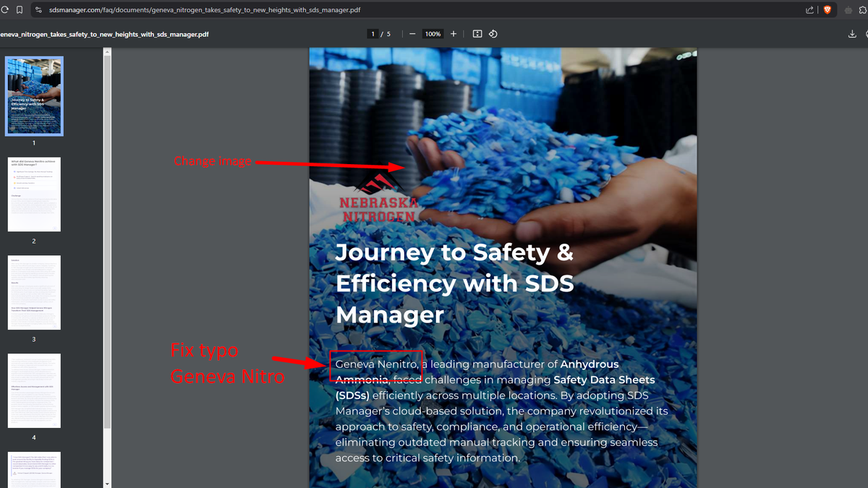Click the extensions icon in browser toolbar
Viewport: 868px width, 488px height.
point(848,10)
